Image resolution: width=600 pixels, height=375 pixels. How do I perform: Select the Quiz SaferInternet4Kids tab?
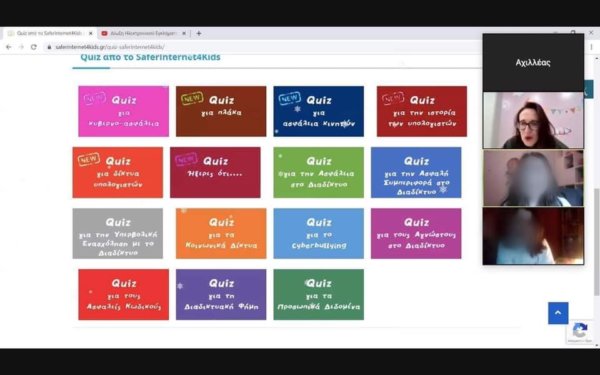[49, 33]
